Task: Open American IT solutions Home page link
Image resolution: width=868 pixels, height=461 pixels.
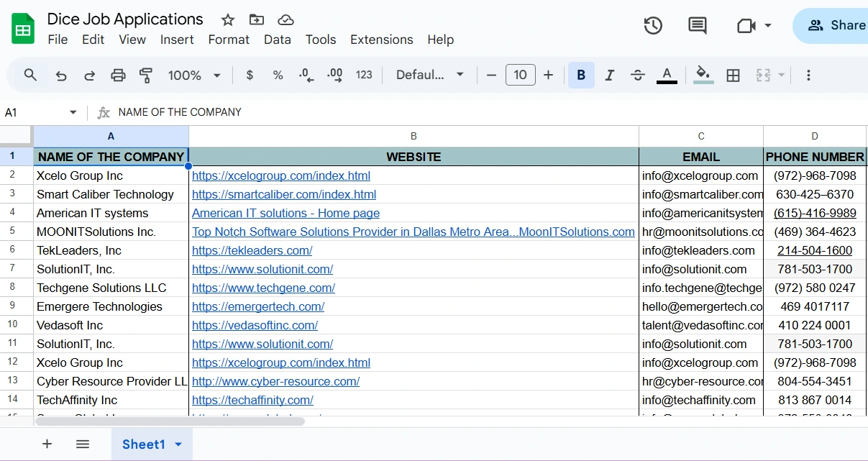Action: [285, 213]
